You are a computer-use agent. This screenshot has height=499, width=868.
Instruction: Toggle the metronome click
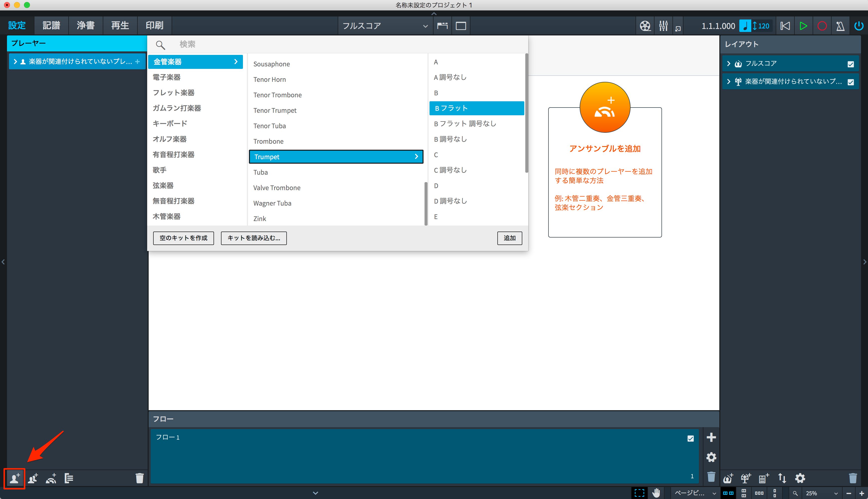click(840, 26)
